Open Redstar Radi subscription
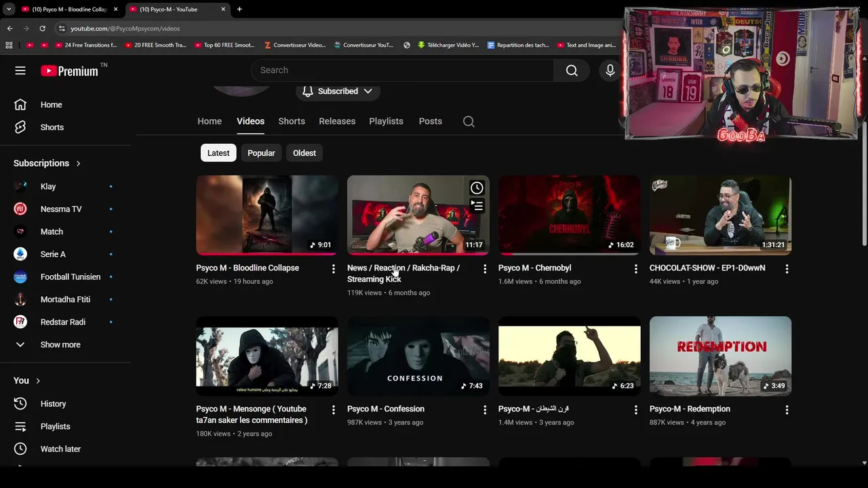The width and height of the screenshot is (868, 488). (x=65, y=322)
